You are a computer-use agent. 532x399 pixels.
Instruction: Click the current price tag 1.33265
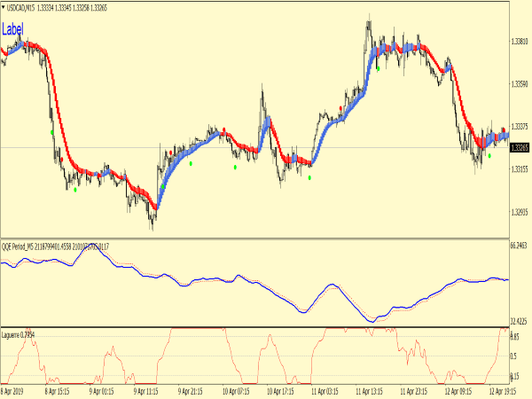520,147
